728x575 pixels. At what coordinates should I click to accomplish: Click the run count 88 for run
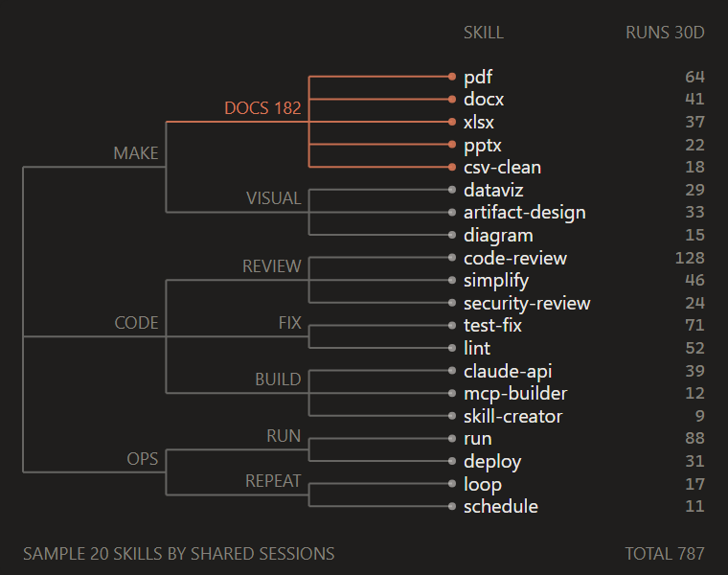pos(695,439)
